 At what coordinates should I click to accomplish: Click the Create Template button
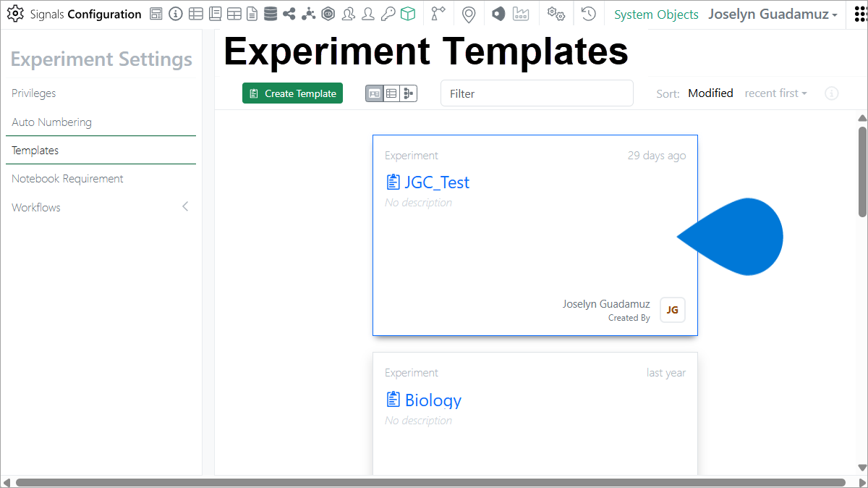tap(292, 93)
